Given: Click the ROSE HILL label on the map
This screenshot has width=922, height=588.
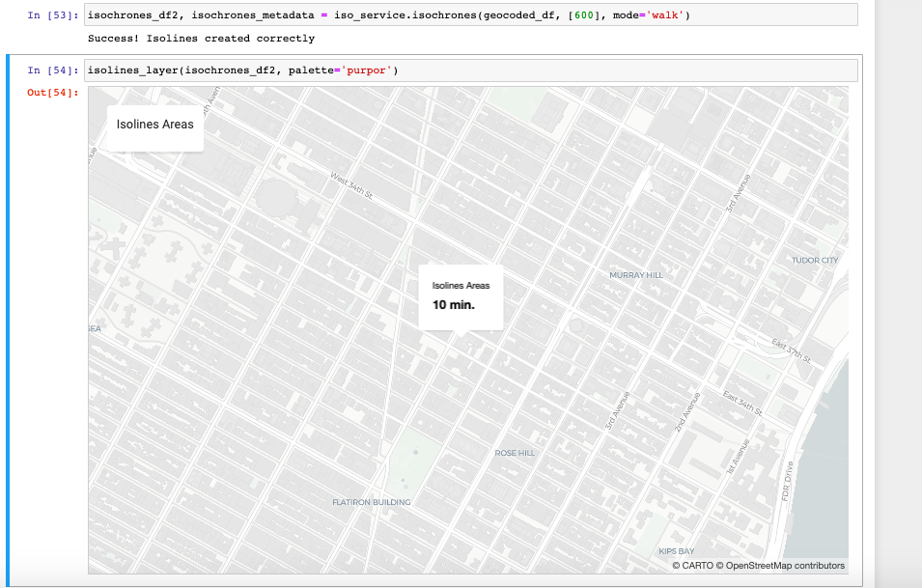Looking at the screenshot, I should [514, 451].
